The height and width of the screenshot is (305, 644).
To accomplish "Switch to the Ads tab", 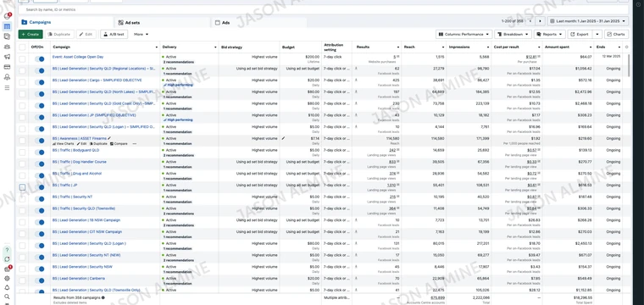I will (x=258, y=23).
